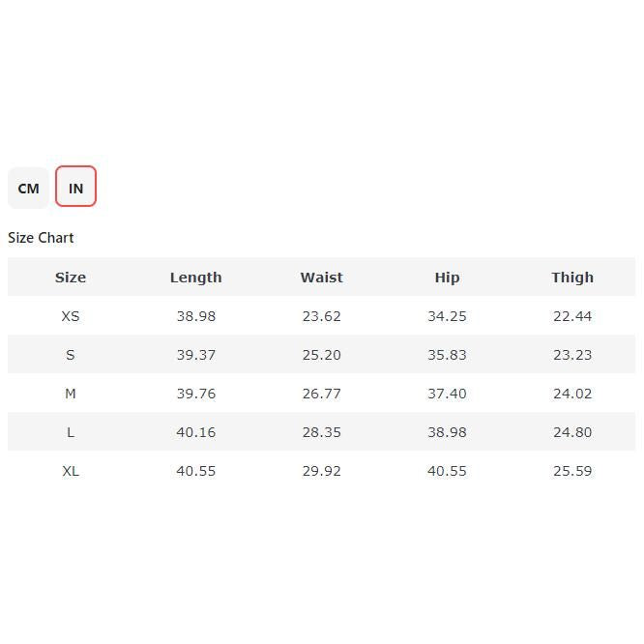Screen dimensions: 644x644
Task: Click the XS thigh value 22.44
Action: (x=572, y=316)
